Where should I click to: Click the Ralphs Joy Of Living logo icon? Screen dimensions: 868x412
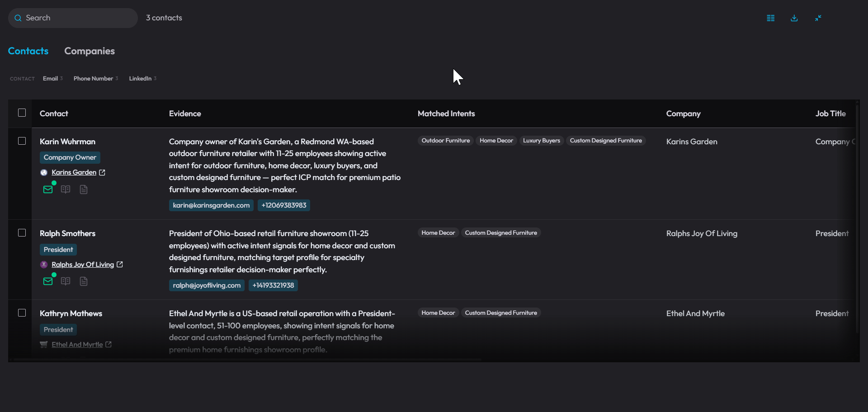(44, 265)
